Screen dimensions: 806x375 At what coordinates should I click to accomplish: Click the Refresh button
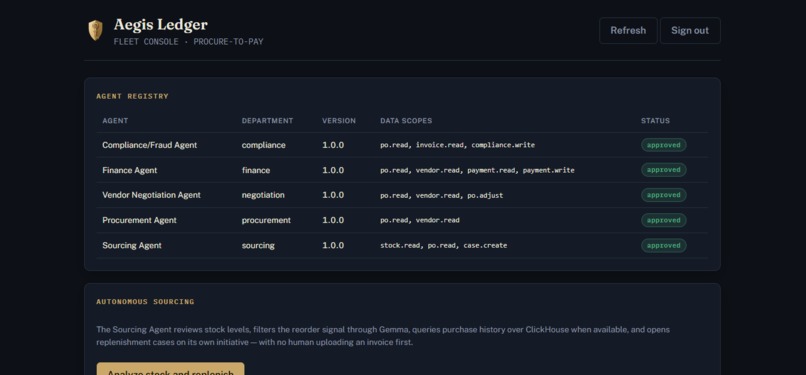tap(628, 30)
